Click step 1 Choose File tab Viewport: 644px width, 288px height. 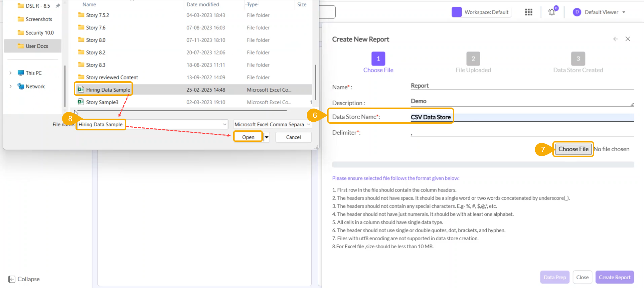(378, 59)
